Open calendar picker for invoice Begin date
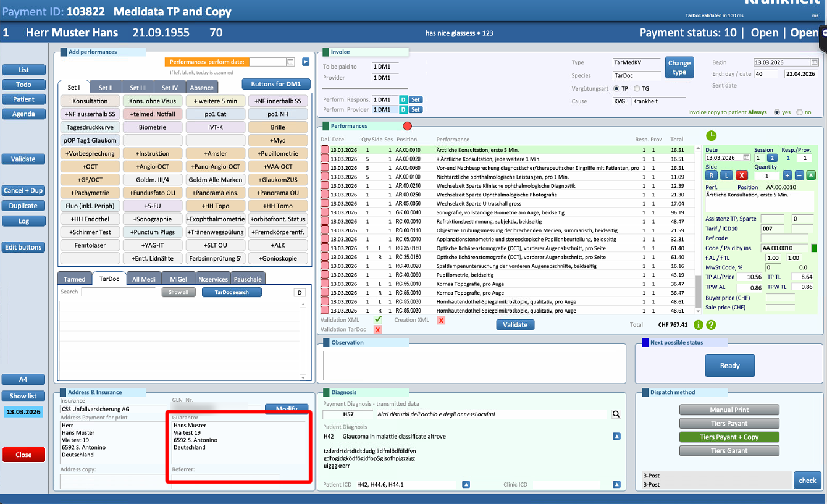The image size is (827, 504). (814, 62)
